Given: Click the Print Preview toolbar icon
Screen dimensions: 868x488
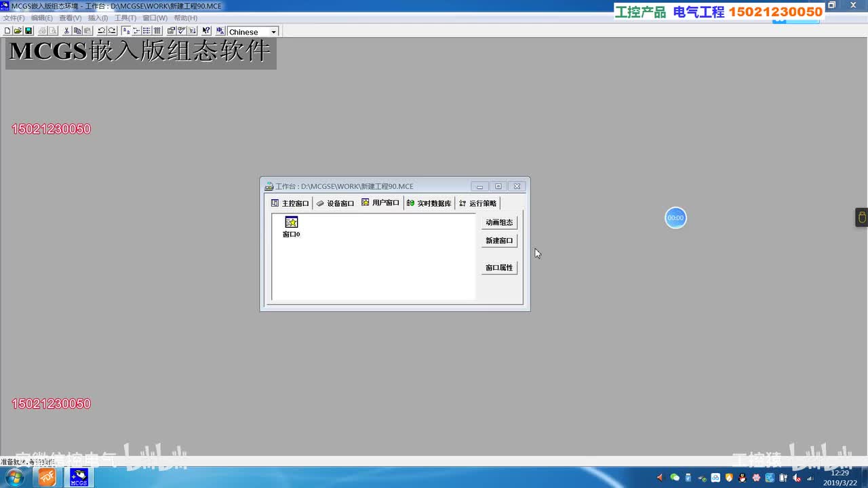Looking at the screenshot, I should coord(53,31).
